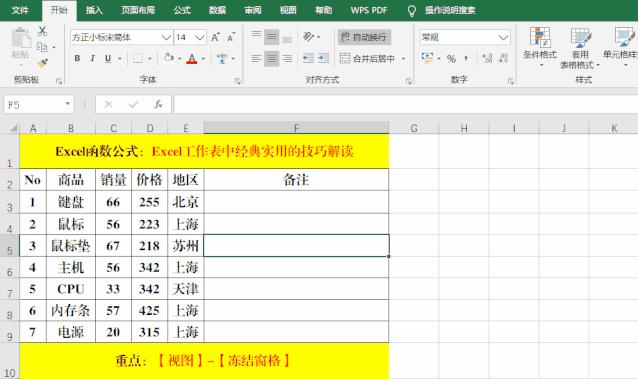The image size is (638, 379).
Task: Toggle Bold formatting (B)
Action: [x=77, y=59]
